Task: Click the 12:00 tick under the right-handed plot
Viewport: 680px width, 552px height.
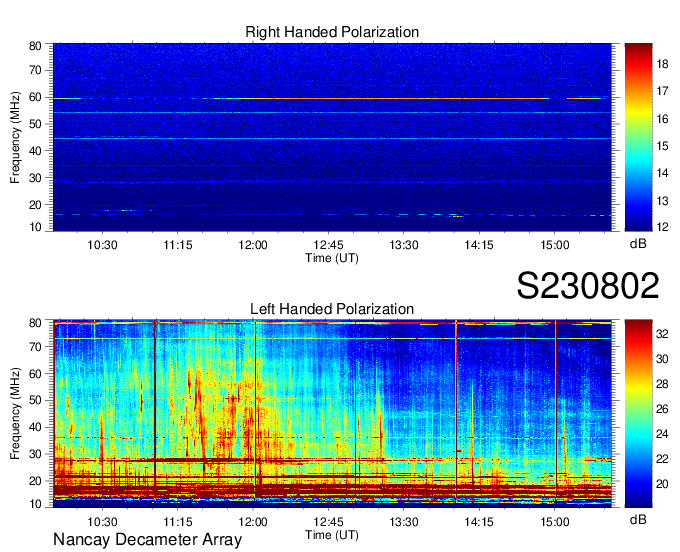Action: coord(253,245)
